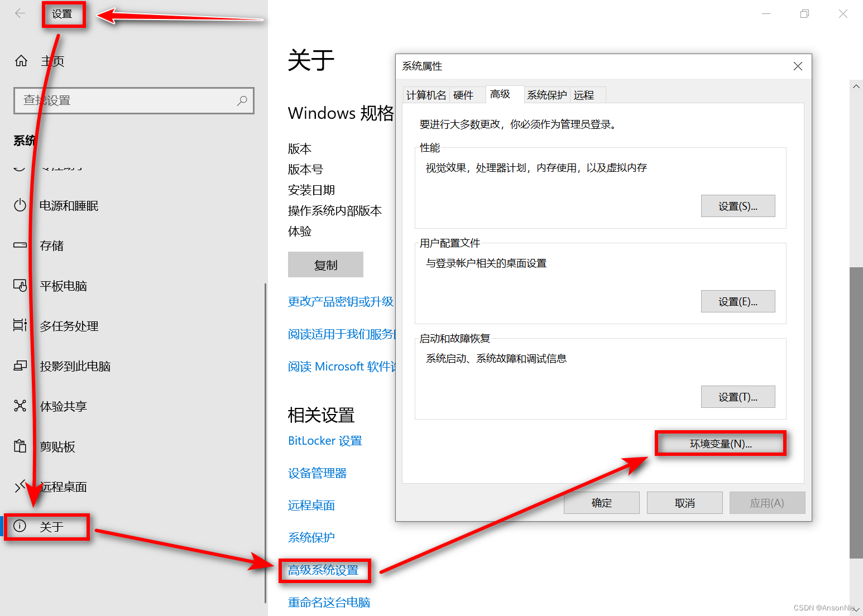Confirm with the 确定 button

point(602,503)
